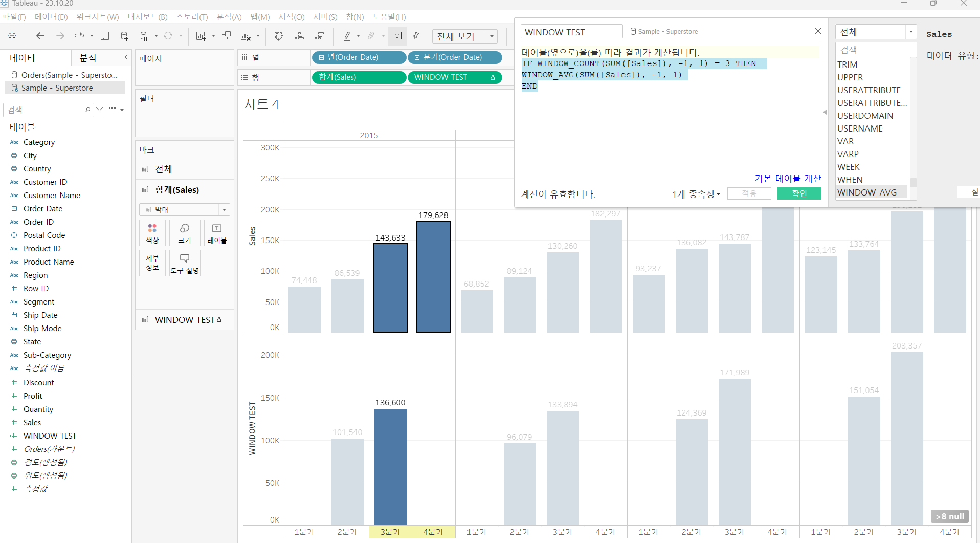Click the function search field 검색

(876, 50)
